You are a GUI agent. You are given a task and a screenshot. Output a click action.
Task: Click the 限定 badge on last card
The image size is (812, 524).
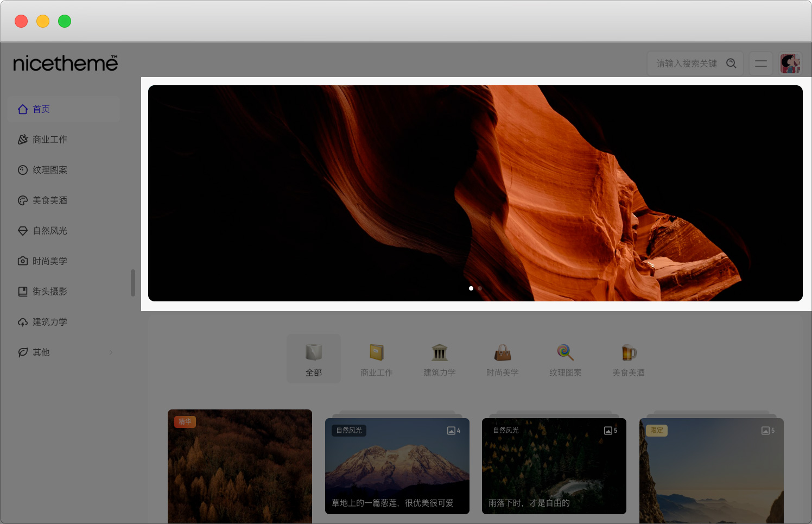click(x=657, y=430)
